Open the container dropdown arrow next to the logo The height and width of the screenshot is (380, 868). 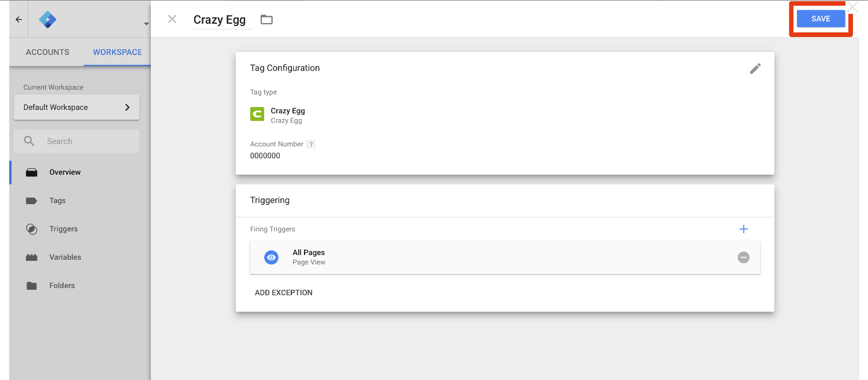[x=146, y=24]
